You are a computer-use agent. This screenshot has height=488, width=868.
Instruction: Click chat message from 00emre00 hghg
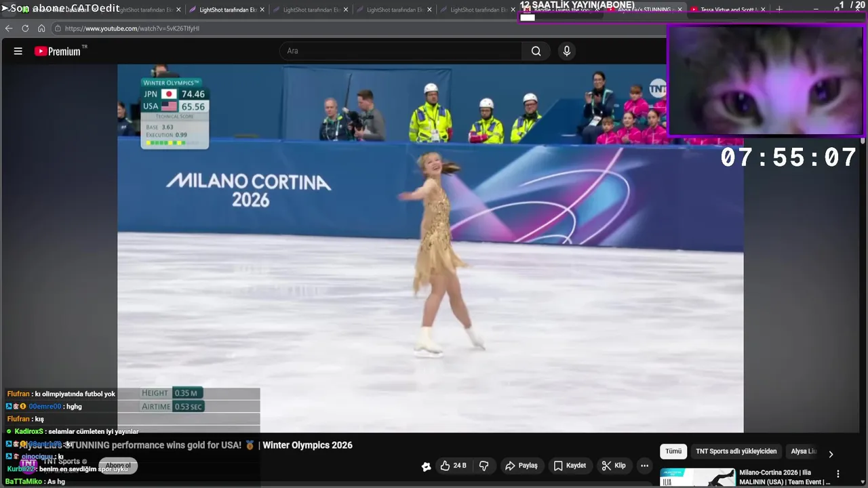click(x=44, y=407)
